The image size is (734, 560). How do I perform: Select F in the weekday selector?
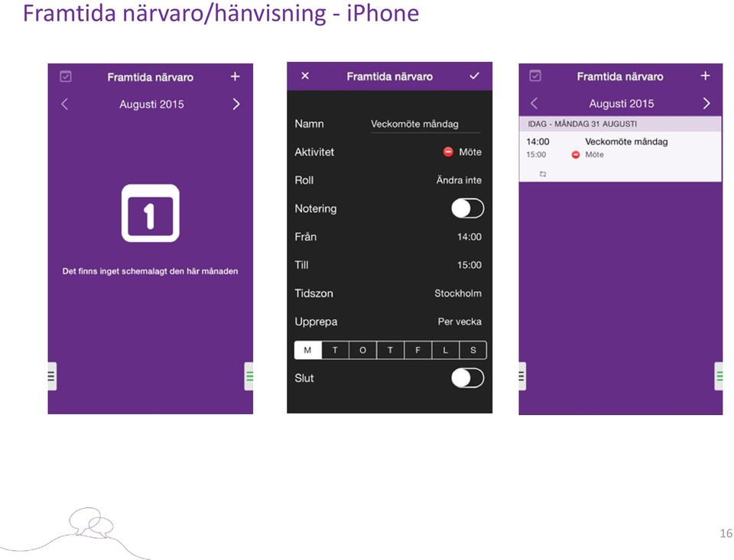[x=417, y=350]
